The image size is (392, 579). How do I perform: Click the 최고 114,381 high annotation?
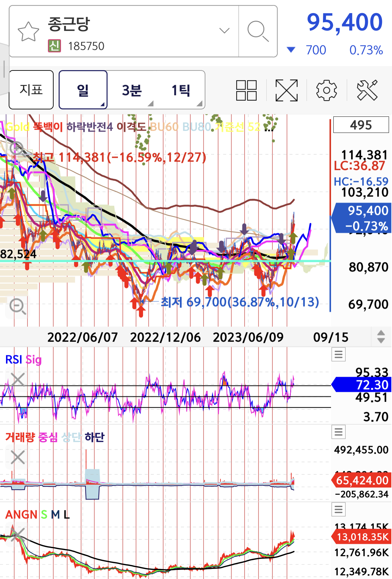click(x=120, y=157)
